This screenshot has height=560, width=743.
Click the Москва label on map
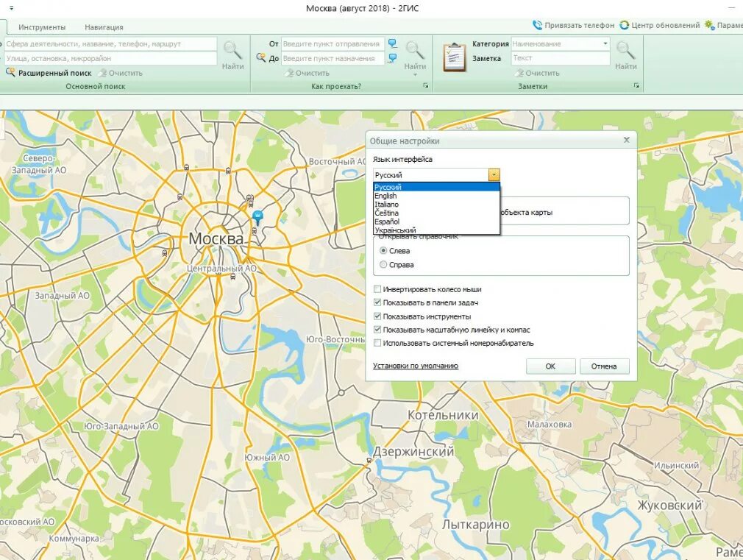216,238
